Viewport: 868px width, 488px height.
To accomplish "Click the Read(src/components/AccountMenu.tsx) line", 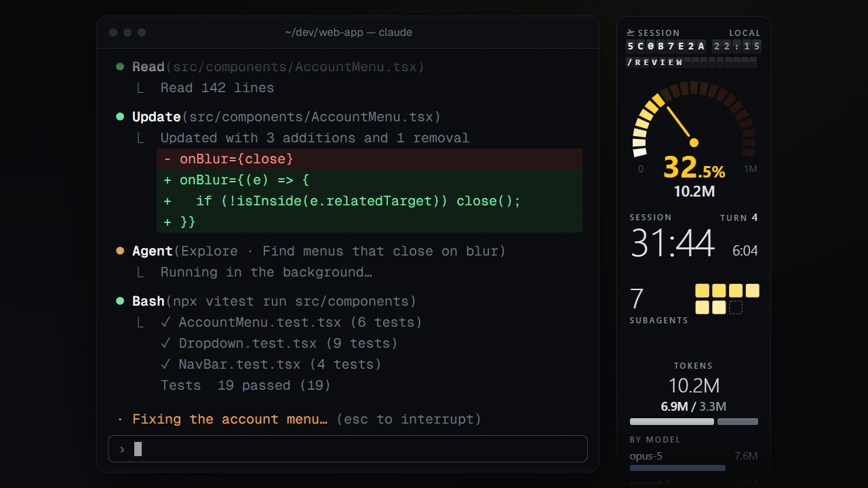I will pyautogui.click(x=278, y=66).
